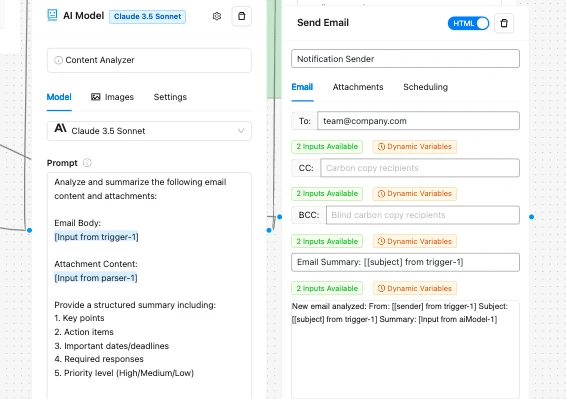566x399 pixels.
Task: Click info icon beside Prompt label
Action: (87, 163)
